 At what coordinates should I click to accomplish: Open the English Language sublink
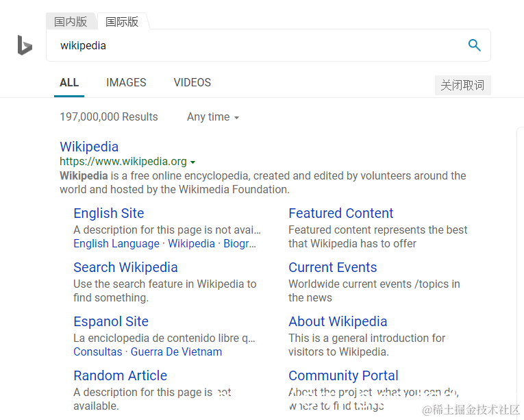pyautogui.click(x=116, y=244)
